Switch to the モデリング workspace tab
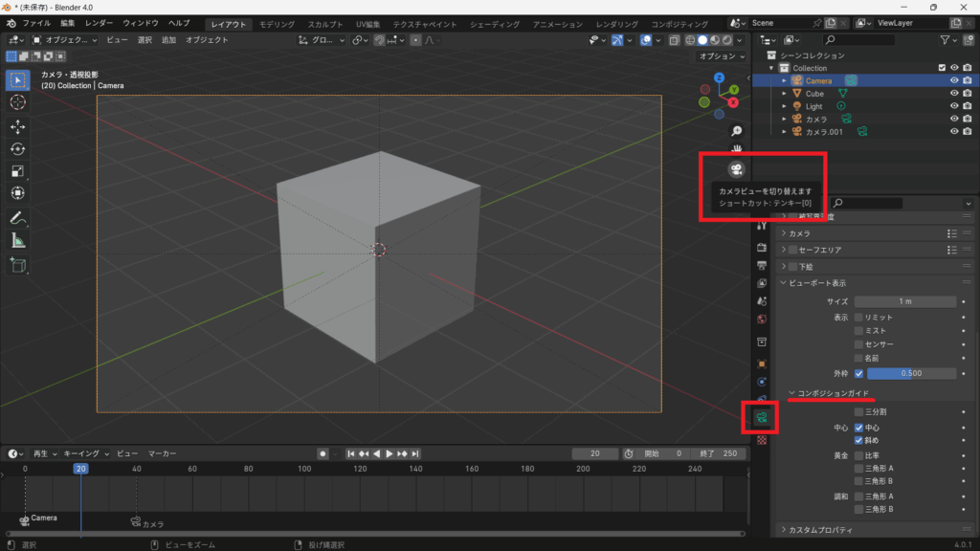Image resolution: width=980 pixels, height=551 pixels. pos(277,24)
